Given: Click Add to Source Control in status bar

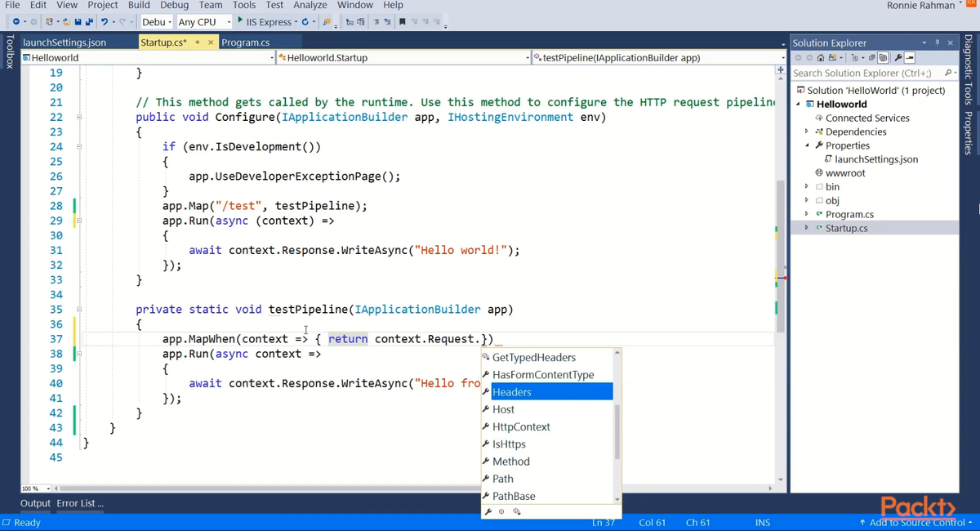Looking at the screenshot, I should (x=917, y=523).
